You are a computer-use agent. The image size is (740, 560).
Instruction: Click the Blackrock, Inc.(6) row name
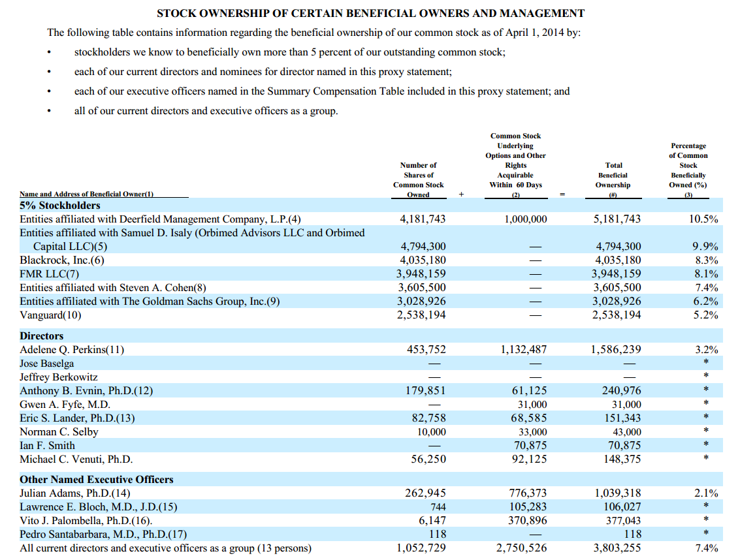click(x=62, y=260)
